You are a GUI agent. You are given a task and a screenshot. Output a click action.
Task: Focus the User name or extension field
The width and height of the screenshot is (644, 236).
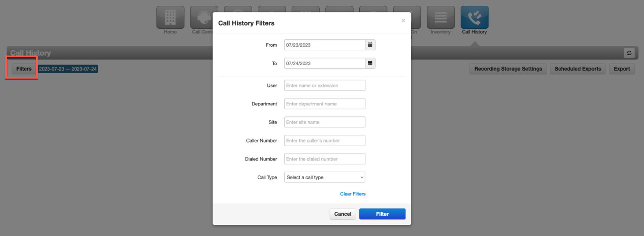325,86
